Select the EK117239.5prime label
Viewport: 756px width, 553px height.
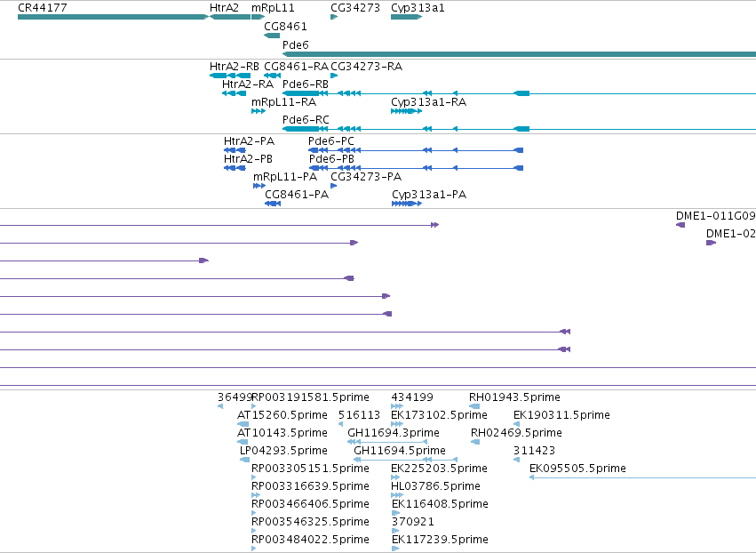(x=441, y=540)
